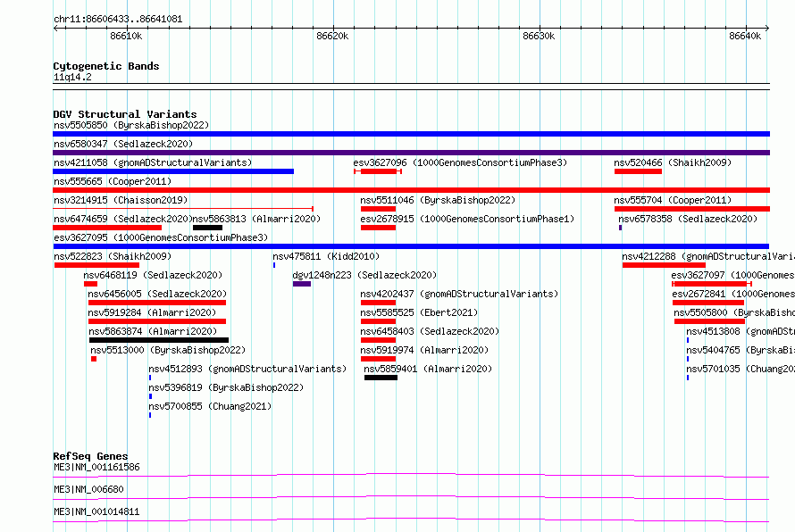This screenshot has width=795, height=532.
Task: Click the red bar under nsv555665
Action: click(x=411, y=190)
